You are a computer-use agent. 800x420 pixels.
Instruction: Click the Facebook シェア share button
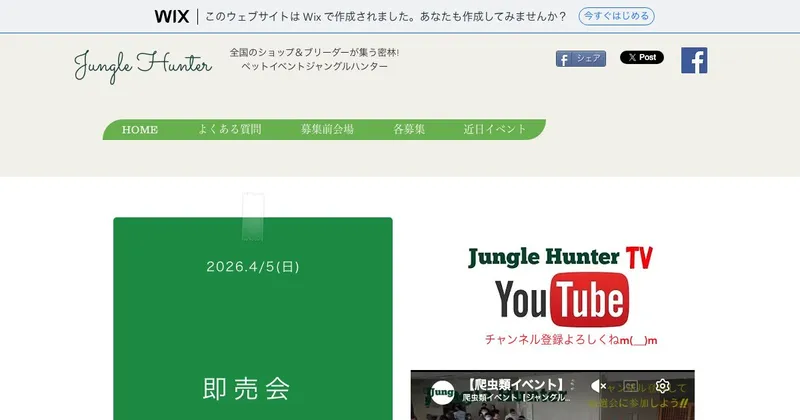(581, 59)
